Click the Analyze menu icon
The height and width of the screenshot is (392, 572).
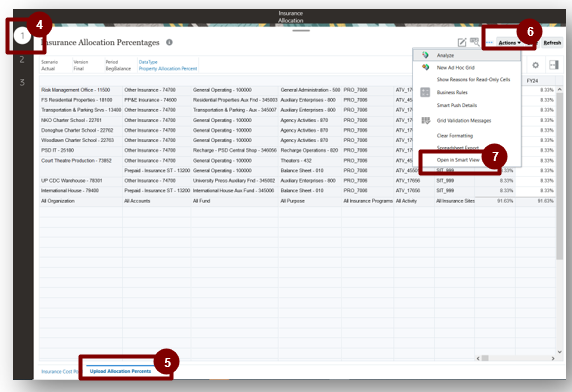425,55
